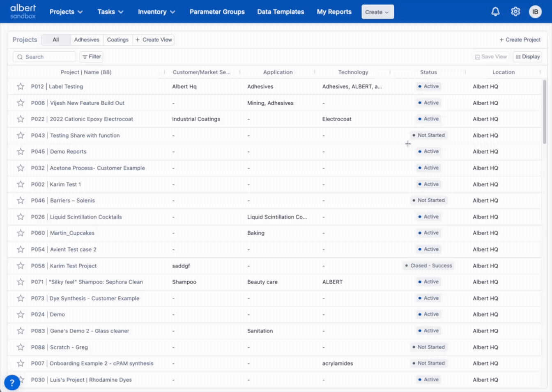Go to Parameter Groups page
The image size is (552, 392).
coord(217,12)
